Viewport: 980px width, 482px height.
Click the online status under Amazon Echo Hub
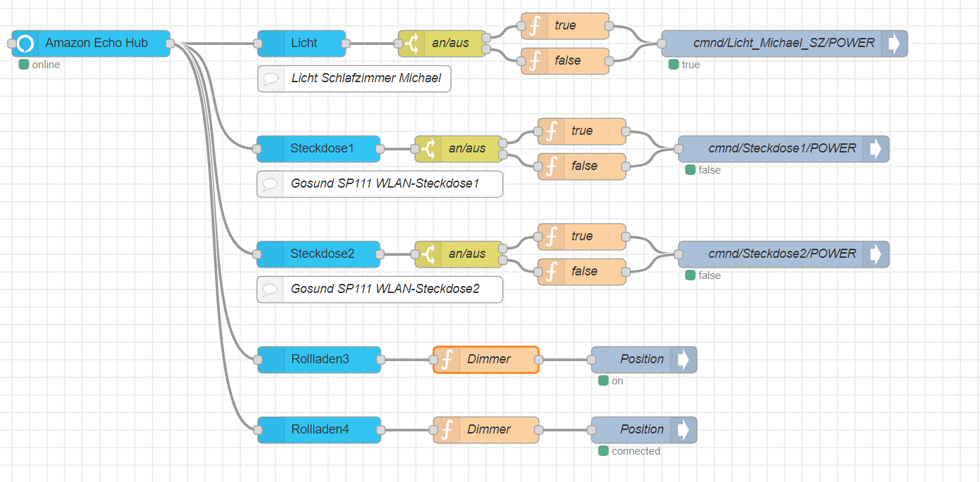pyautogui.click(x=39, y=65)
